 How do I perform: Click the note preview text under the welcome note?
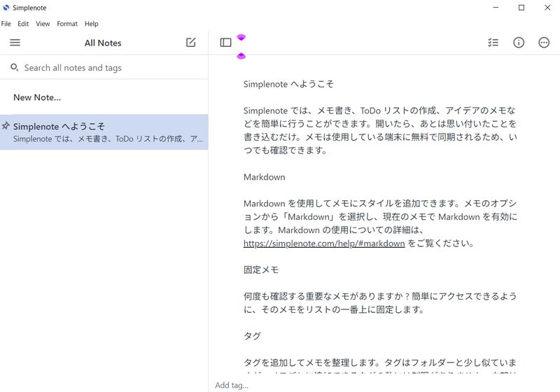point(108,139)
